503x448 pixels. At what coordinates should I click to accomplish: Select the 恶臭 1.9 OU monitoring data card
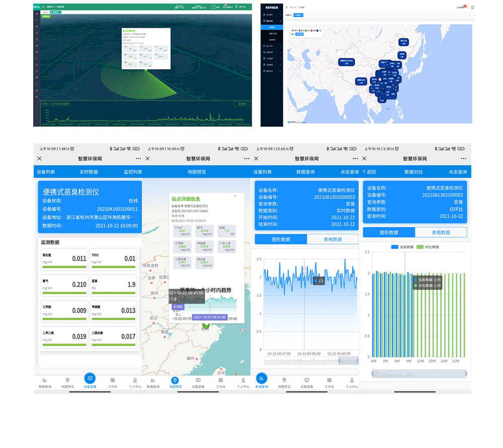pyautogui.click(x=113, y=284)
